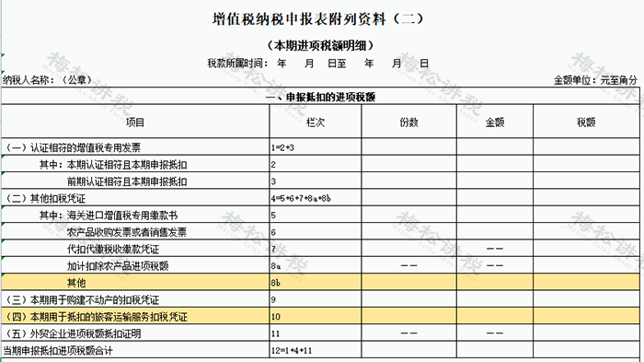644x362 pixels.
Task: Select row 代扣代缴税收缴款凭证
Action: click(135, 249)
